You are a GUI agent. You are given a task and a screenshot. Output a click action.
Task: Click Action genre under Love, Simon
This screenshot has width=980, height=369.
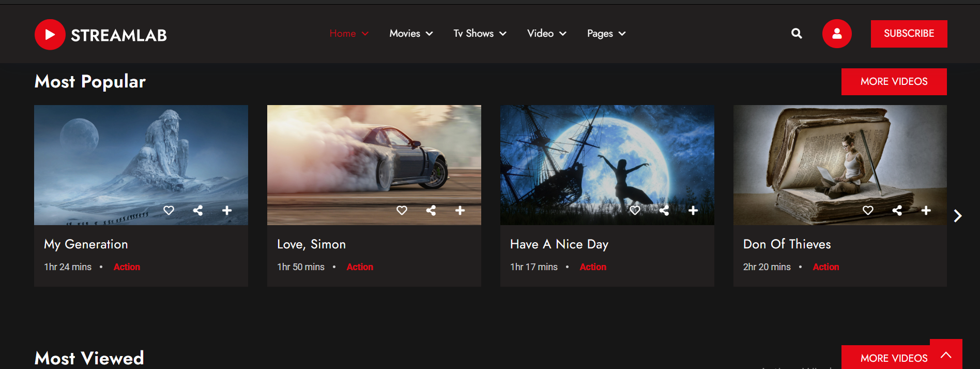click(x=360, y=267)
